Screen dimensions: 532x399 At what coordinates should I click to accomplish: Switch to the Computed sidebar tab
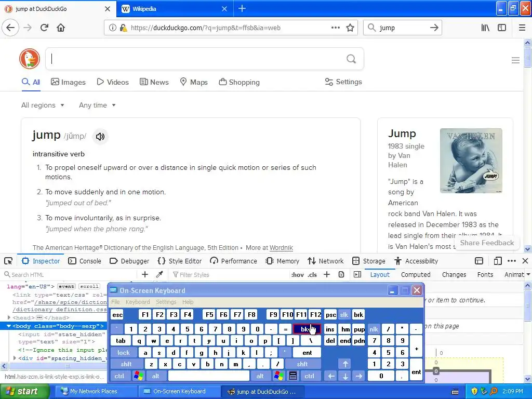[x=416, y=274]
